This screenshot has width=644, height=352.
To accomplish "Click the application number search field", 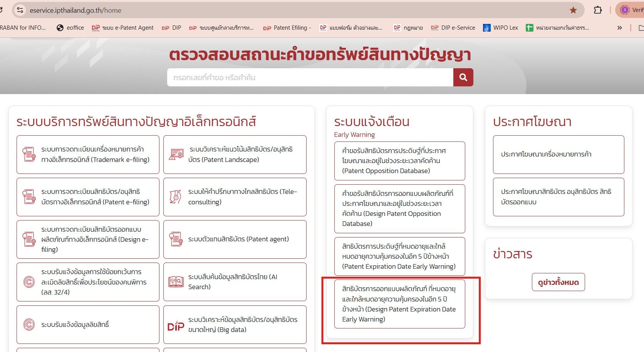I will (x=310, y=77).
